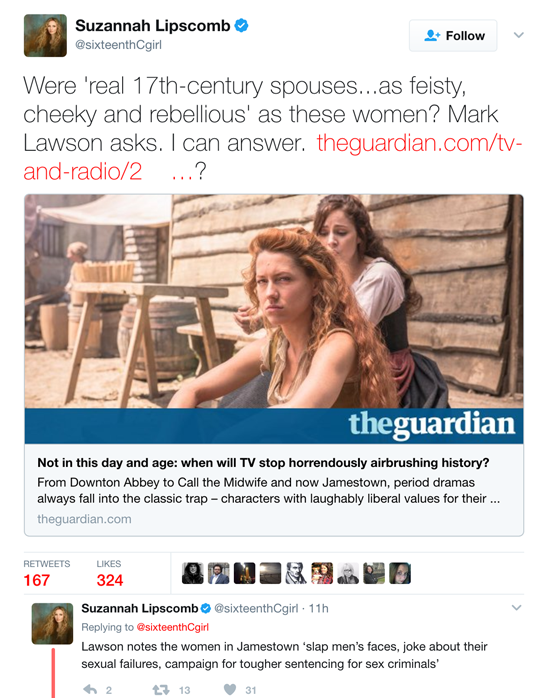Click the blue verified badge beside the top name
540x698 pixels.
(241, 26)
